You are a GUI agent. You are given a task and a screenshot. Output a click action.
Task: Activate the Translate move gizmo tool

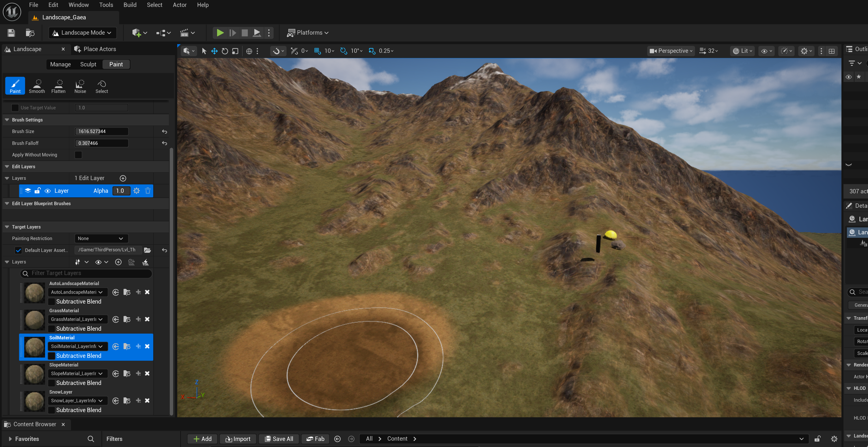click(214, 51)
